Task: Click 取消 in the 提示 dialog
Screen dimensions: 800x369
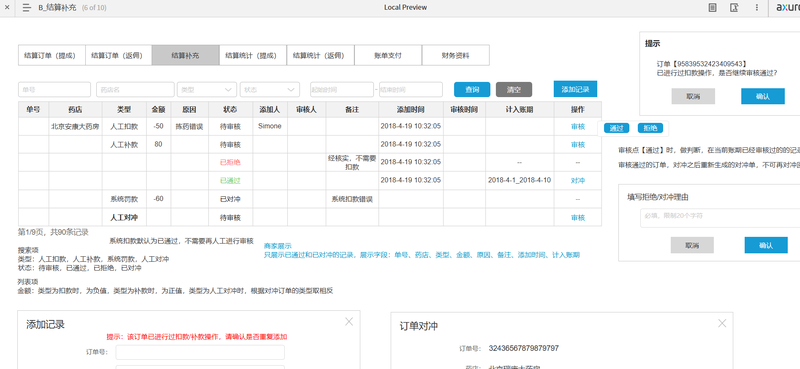Action: pyautogui.click(x=693, y=96)
